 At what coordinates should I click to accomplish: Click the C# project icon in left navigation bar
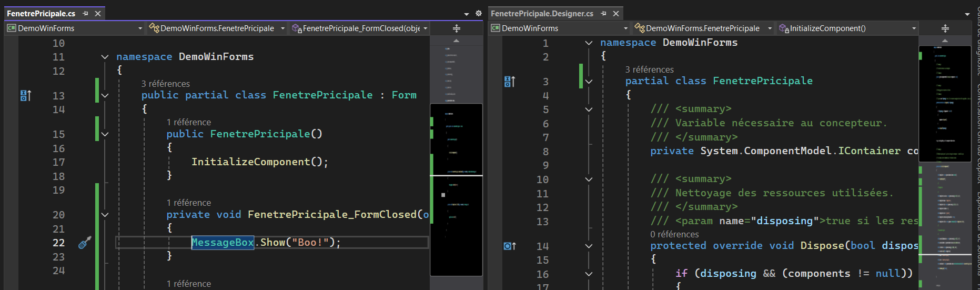tap(12, 28)
